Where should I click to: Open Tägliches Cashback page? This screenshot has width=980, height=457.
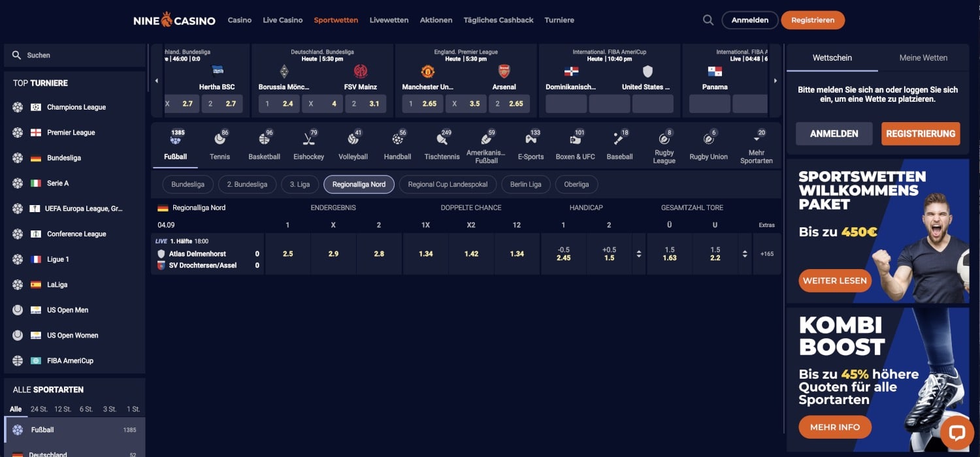[x=498, y=20]
